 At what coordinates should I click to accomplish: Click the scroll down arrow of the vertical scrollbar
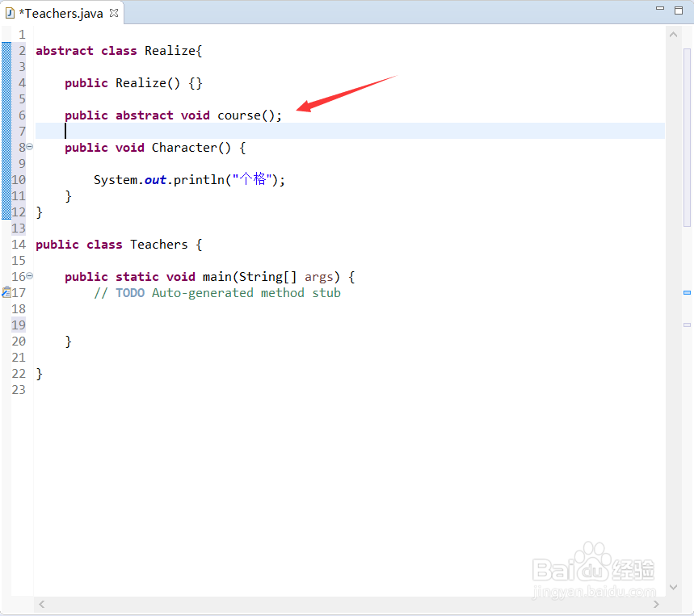tap(673, 587)
